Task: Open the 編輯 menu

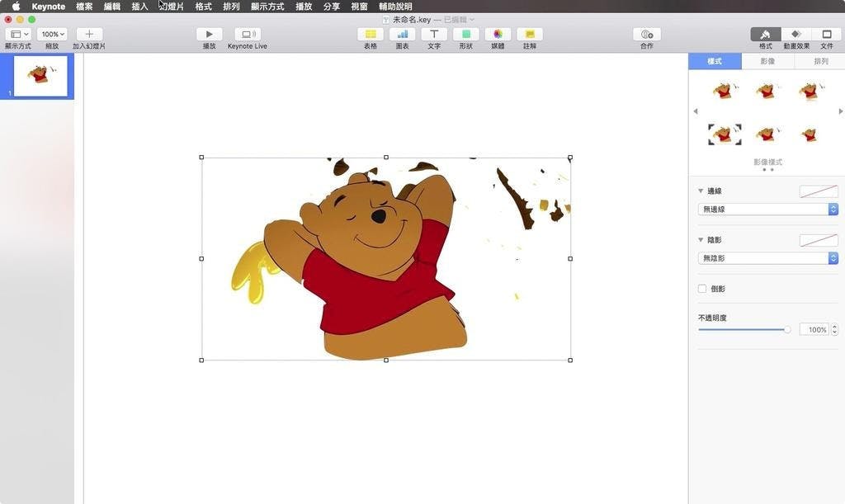Action: 112,7
